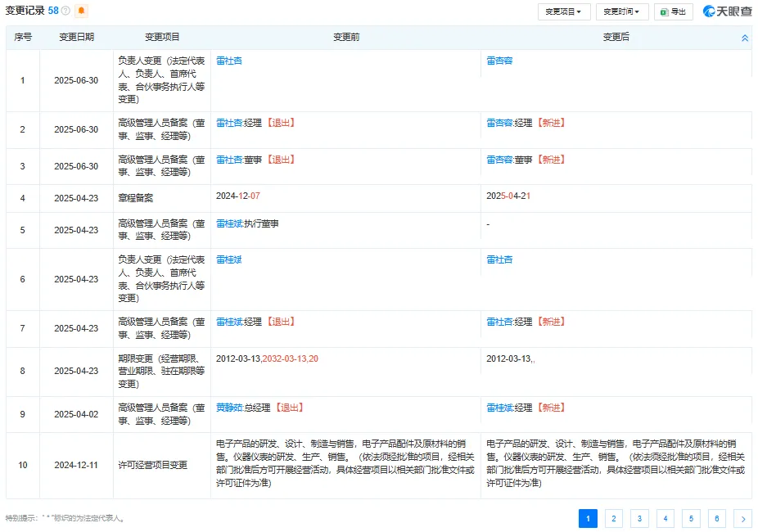Open 雷社杏 经理【新进】 link in row 7
The height and width of the screenshot is (532, 758).
click(x=499, y=322)
